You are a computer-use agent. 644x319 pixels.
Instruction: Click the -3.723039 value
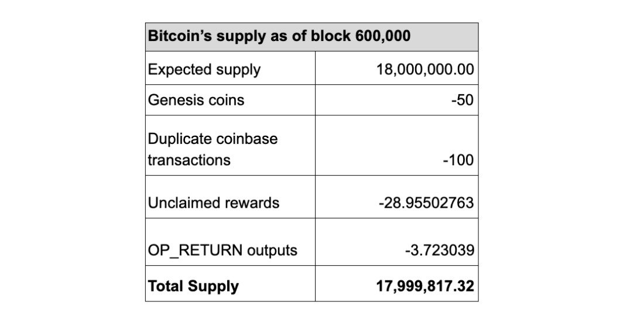pos(439,251)
